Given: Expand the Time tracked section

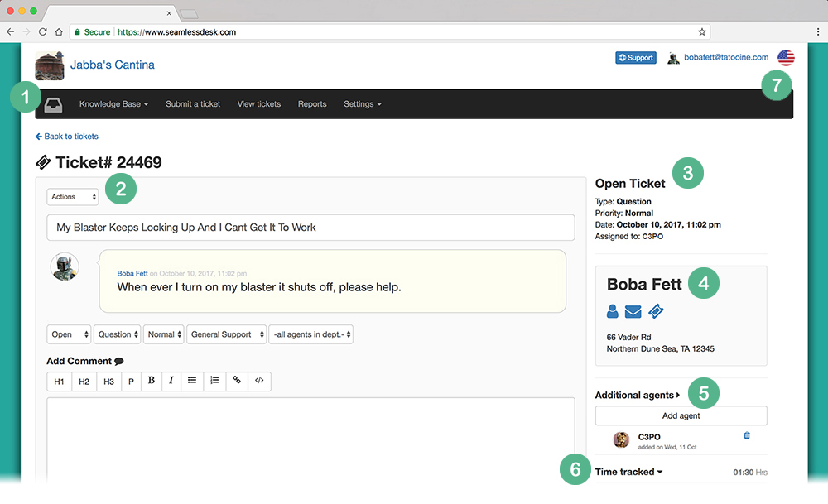Looking at the screenshot, I should pyautogui.click(x=629, y=473).
